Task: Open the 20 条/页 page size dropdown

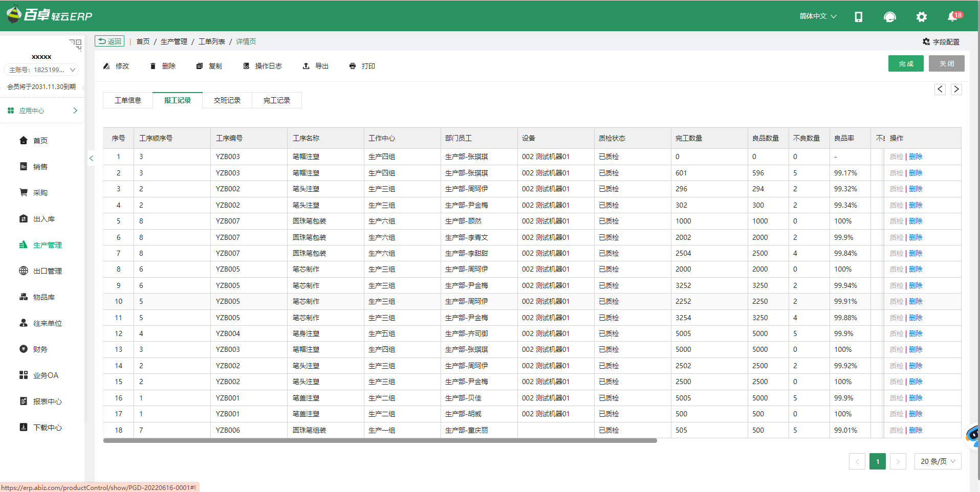Action: click(x=938, y=461)
